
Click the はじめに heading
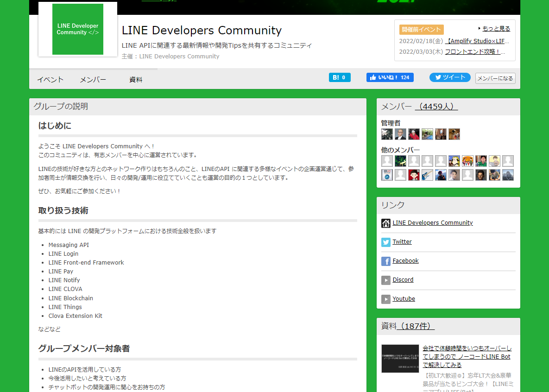click(x=55, y=126)
